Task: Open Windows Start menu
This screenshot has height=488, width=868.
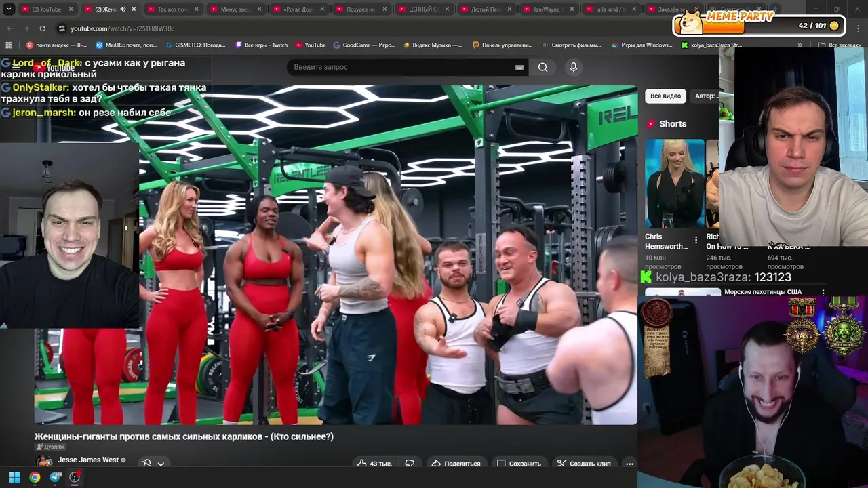Action: click(x=14, y=477)
